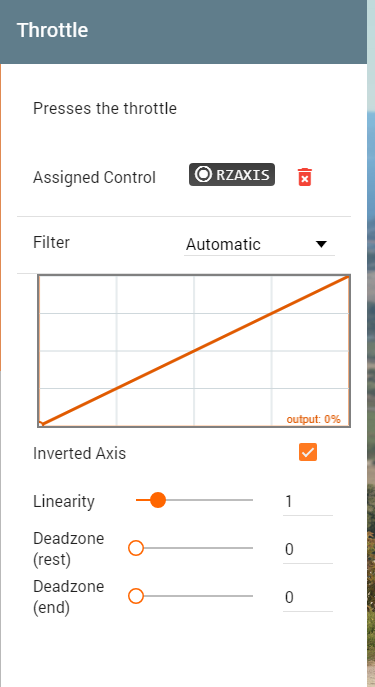The width and height of the screenshot is (375, 687).
Task: Uncheck the Inverted Axis checkbox
Action: [x=308, y=452]
